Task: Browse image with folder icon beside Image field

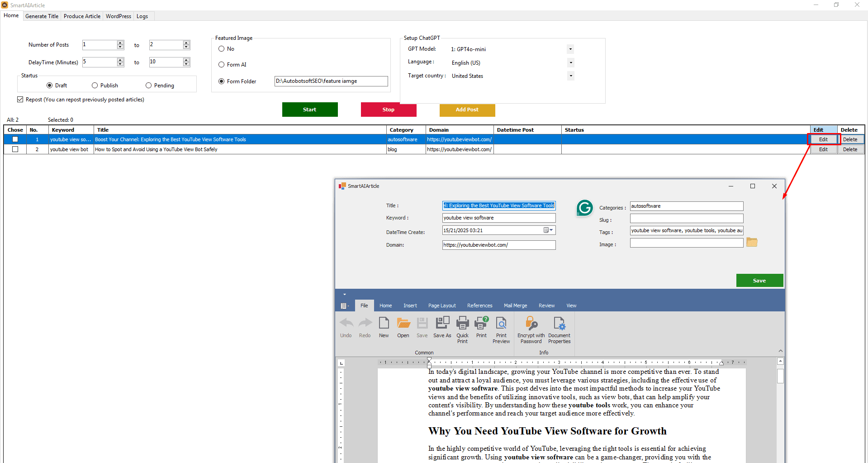Action: 752,243
